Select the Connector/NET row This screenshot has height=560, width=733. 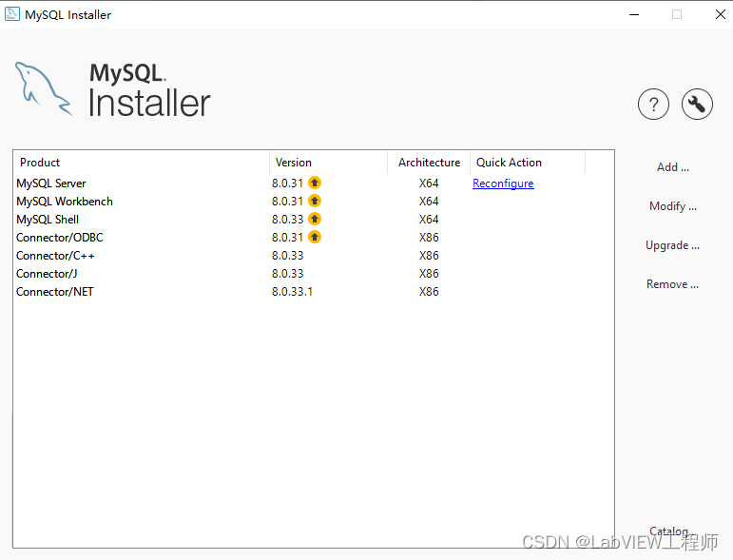coord(313,292)
